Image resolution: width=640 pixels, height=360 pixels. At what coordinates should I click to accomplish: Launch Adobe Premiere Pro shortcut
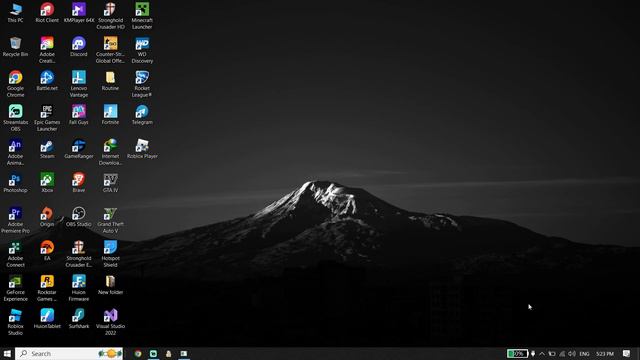16,220
